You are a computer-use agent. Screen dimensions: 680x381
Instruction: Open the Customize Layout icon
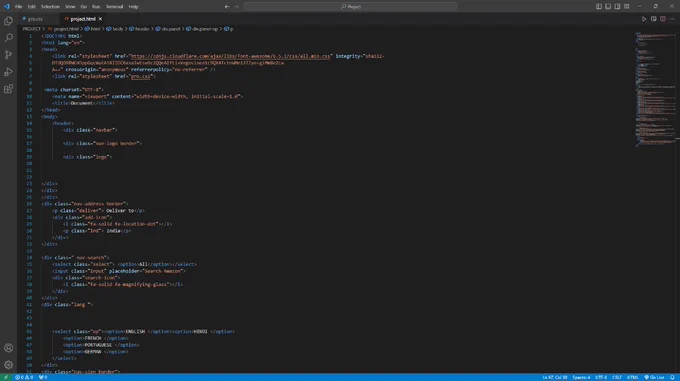coord(627,7)
